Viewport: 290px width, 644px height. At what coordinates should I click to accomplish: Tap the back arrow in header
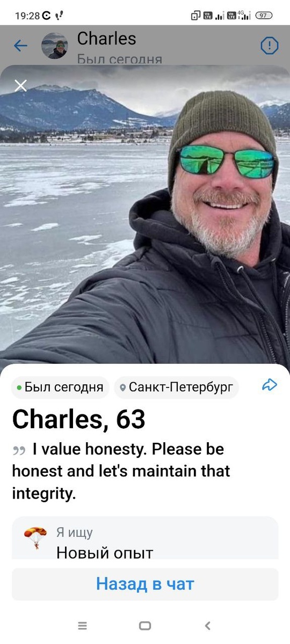click(20, 46)
